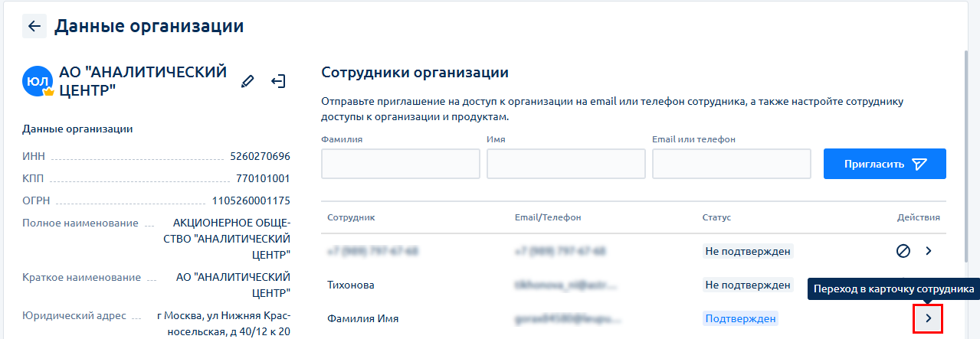Select the Email или телефон field
Viewport: 980px width, 339px height.
732,164
